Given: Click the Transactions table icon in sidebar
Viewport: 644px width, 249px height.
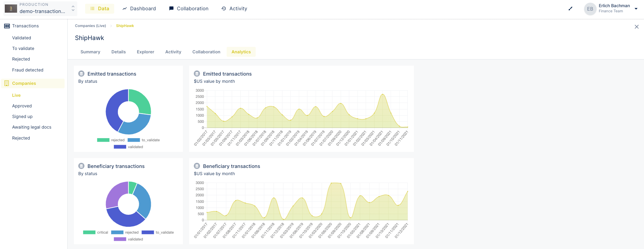Looking at the screenshot, I should click(x=7, y=26).
